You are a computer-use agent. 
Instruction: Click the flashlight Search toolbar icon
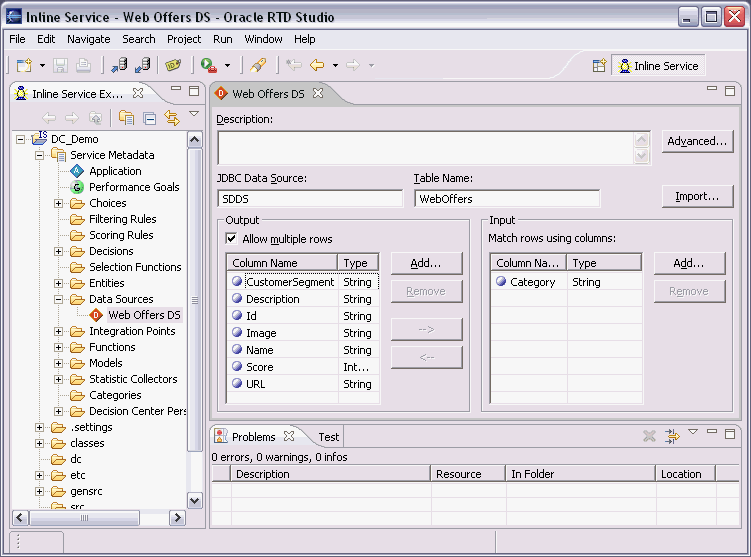(x=258, y=65)
